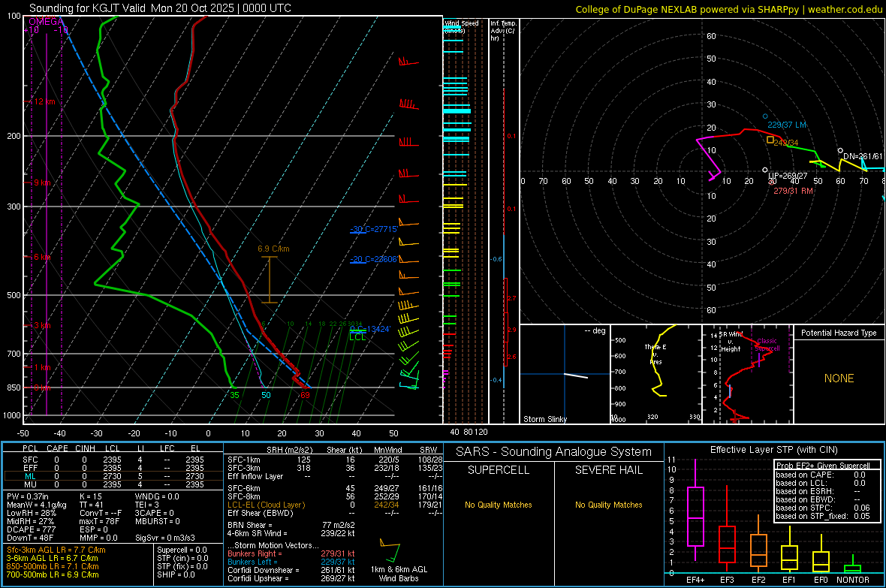Select the based on STPC: 0.06 row
The image size is (886, 588).
(823, 508)
